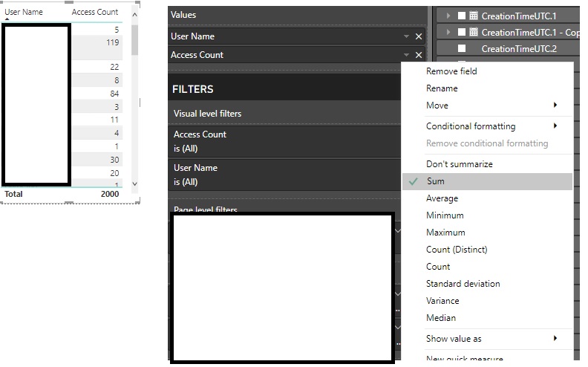This screenshot has width=588, height=367.
Task: Sort table by User Name column header
Action: coord(24,12)
